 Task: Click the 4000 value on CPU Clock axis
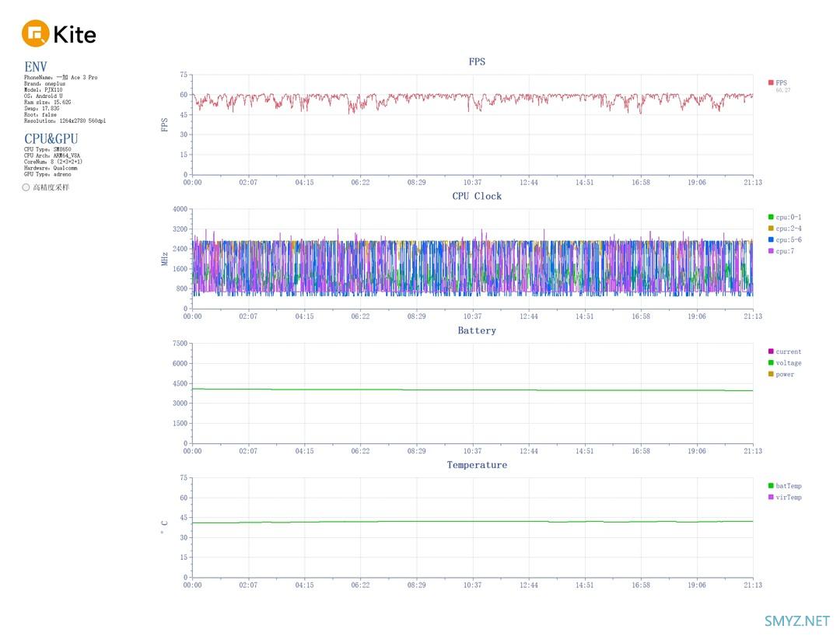click(x=180, y=209)
